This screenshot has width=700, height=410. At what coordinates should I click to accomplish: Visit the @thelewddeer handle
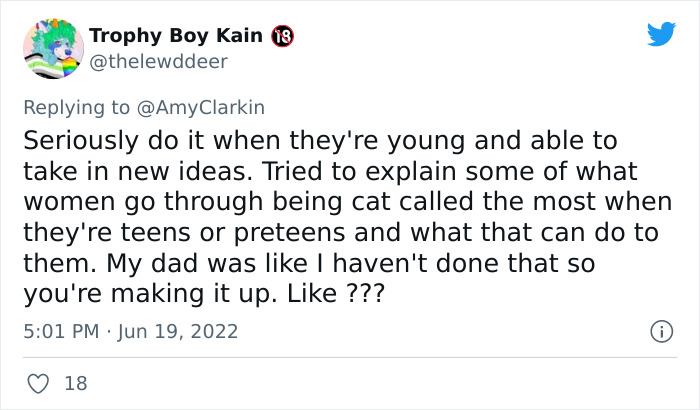(158, 62)
